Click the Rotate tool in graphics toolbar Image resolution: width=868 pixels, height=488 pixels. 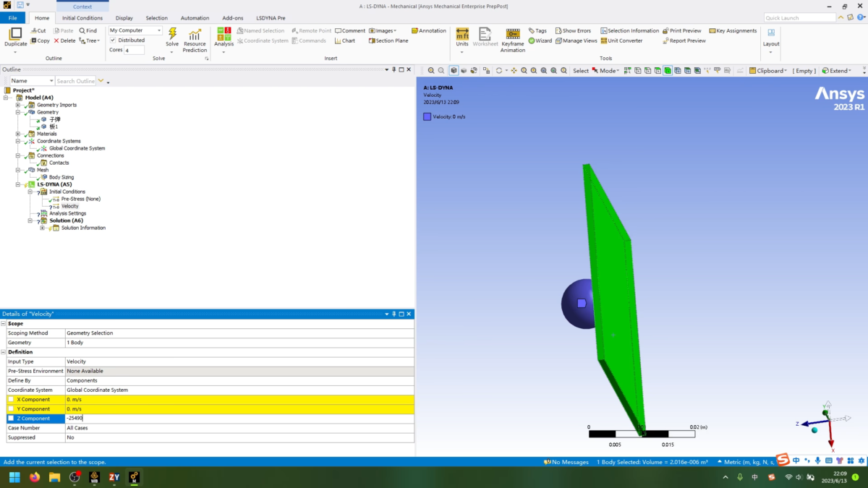498,71
